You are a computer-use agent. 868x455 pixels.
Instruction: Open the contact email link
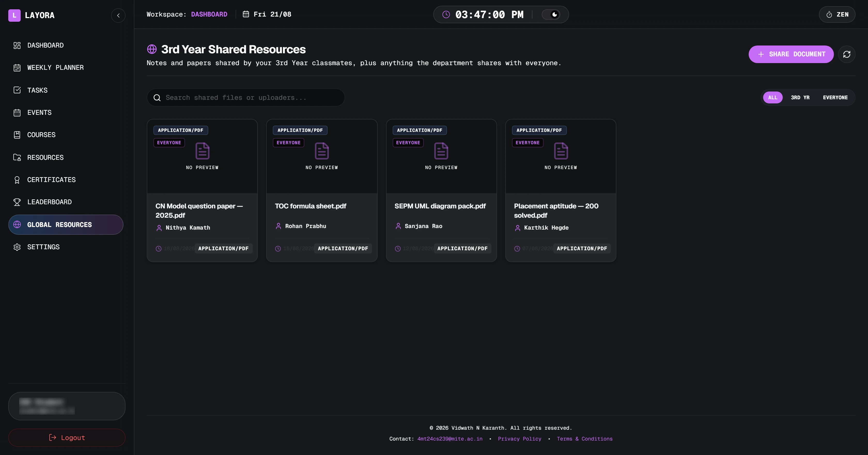click(x=450, y=438)
